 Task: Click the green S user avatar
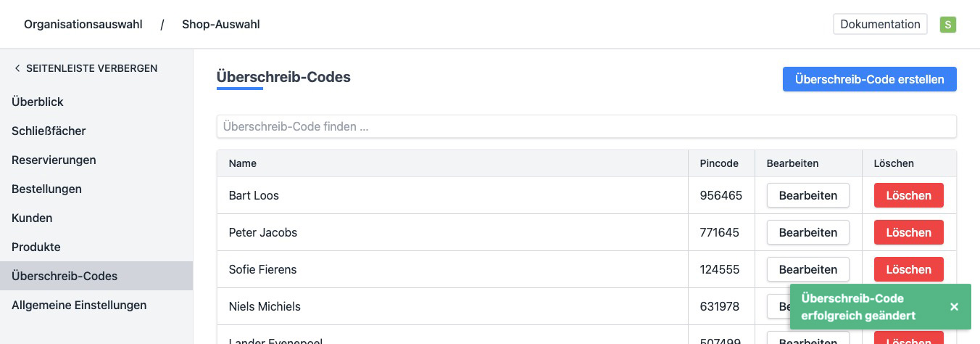947,25
